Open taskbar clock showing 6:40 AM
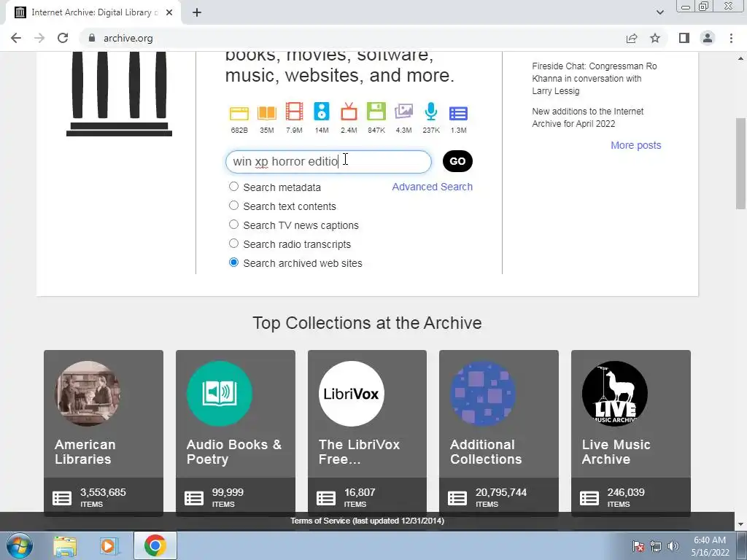Screen dimensions: 747x560 [710, 546]
